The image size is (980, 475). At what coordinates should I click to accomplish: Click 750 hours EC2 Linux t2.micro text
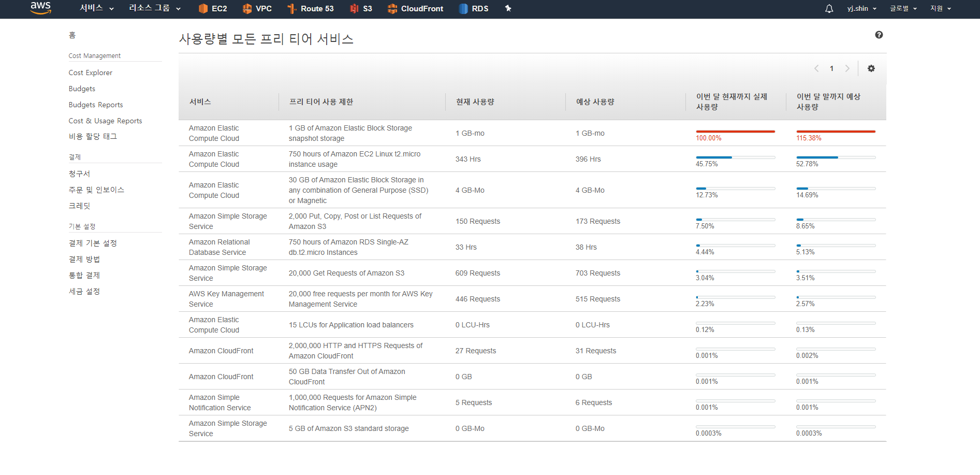355,159
